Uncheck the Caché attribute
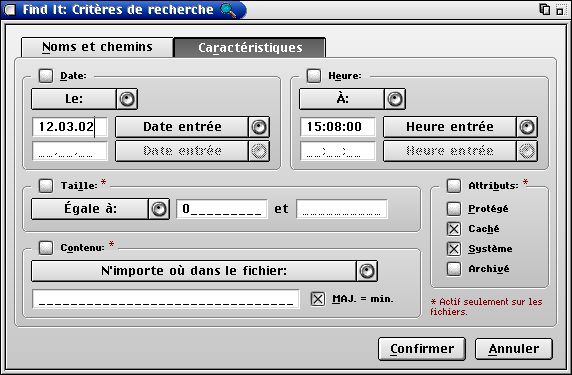This screenshot has height=375, width=572. [454, 229]
